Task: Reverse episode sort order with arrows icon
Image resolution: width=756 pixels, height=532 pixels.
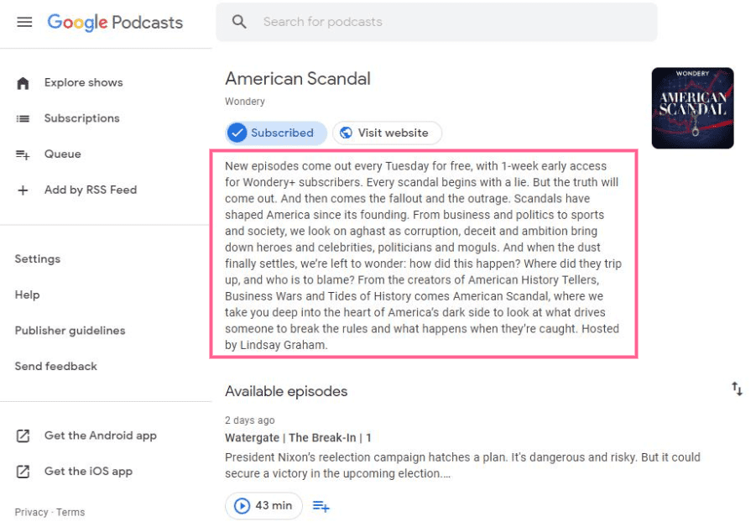Action: (x=737, y=389)
